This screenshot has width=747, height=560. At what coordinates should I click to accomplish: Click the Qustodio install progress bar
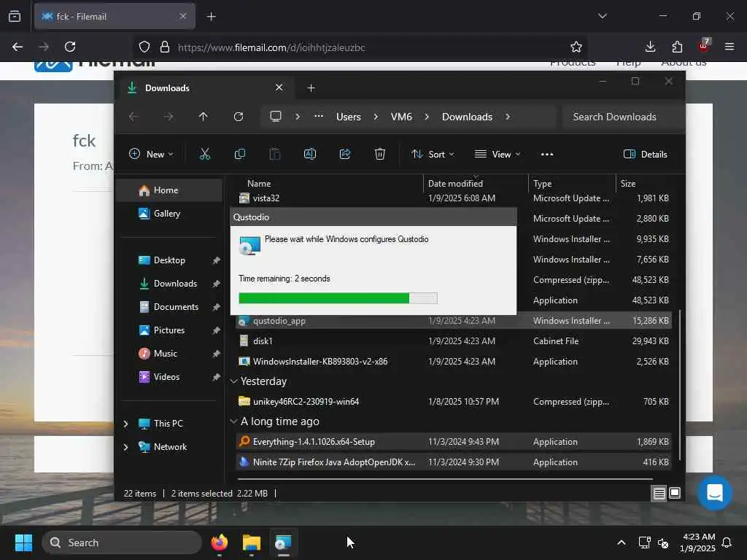click(338, 298)
